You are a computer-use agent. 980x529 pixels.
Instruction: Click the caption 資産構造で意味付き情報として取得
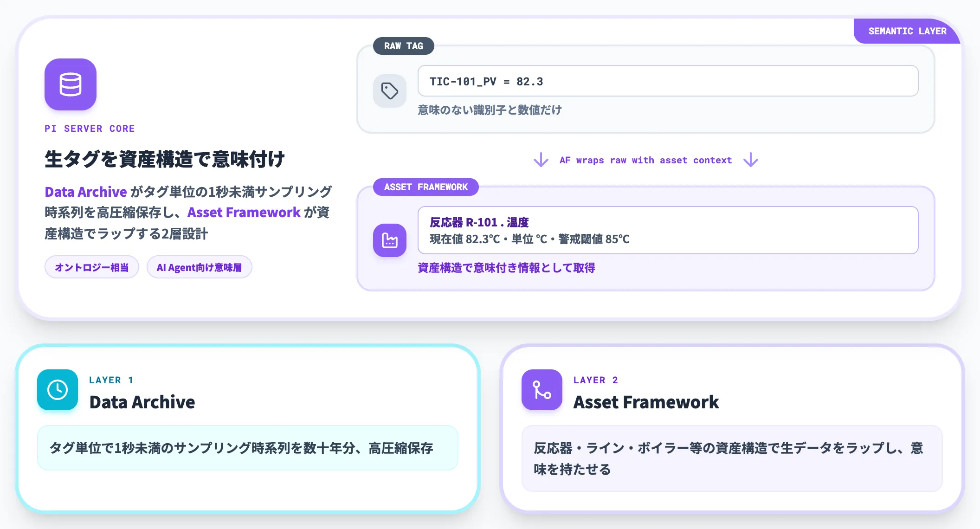click(506, 268)
